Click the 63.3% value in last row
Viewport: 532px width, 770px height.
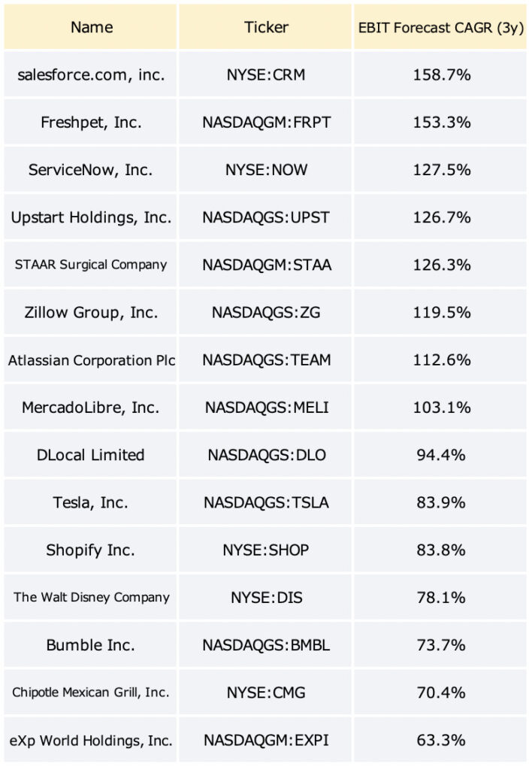pos(440,740)
